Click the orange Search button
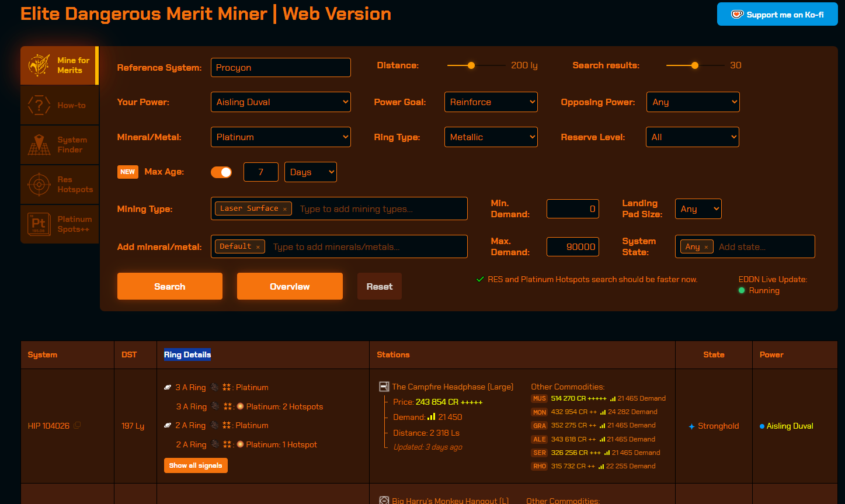The image size is (845, 504). pos(170,286)
